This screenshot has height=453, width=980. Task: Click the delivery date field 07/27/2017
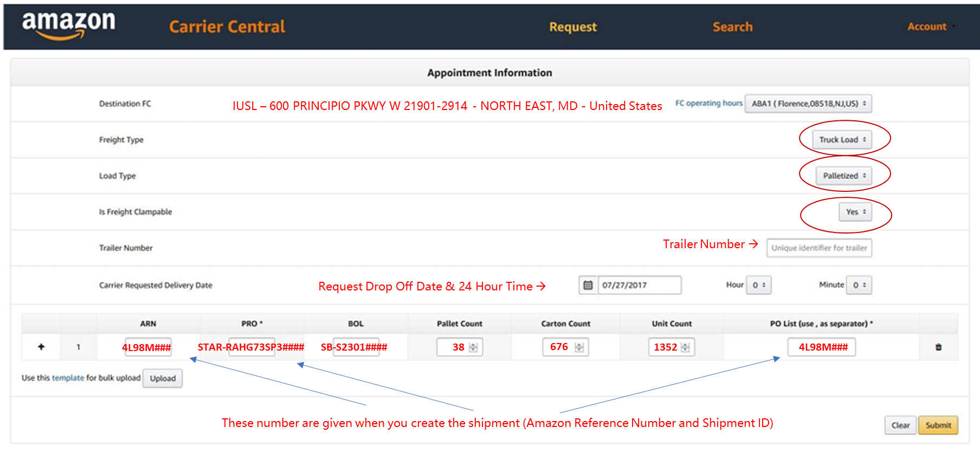click(640, 285)
